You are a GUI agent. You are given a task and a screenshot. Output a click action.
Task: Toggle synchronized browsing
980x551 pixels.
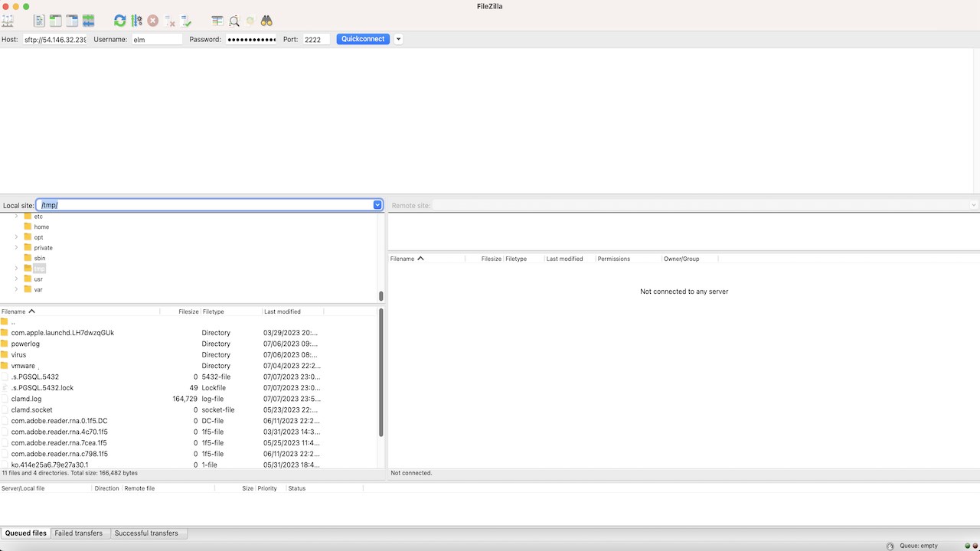[250, 21]
